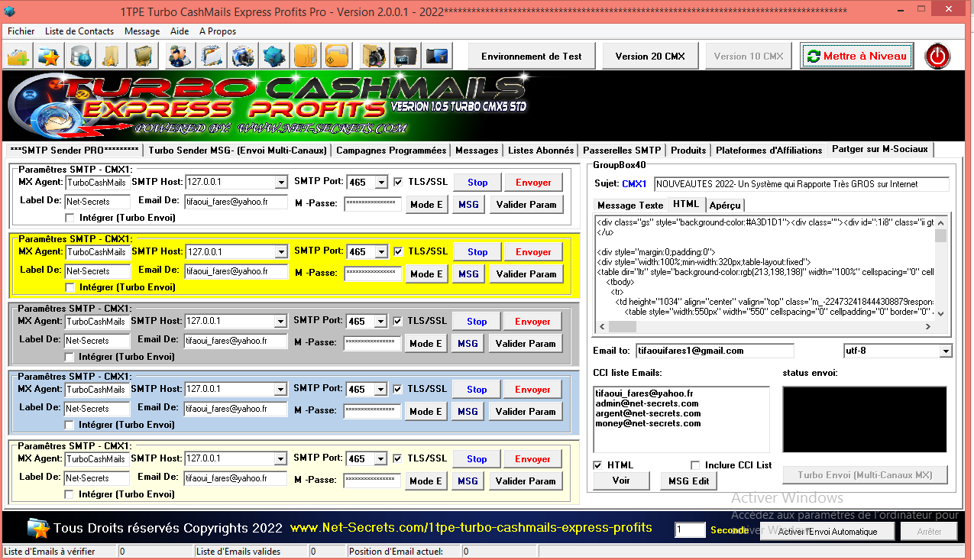Viewport: 974px width, 560px height.
Task: Enable the Inclure CCI List checkbox
Action: [695, 465]
